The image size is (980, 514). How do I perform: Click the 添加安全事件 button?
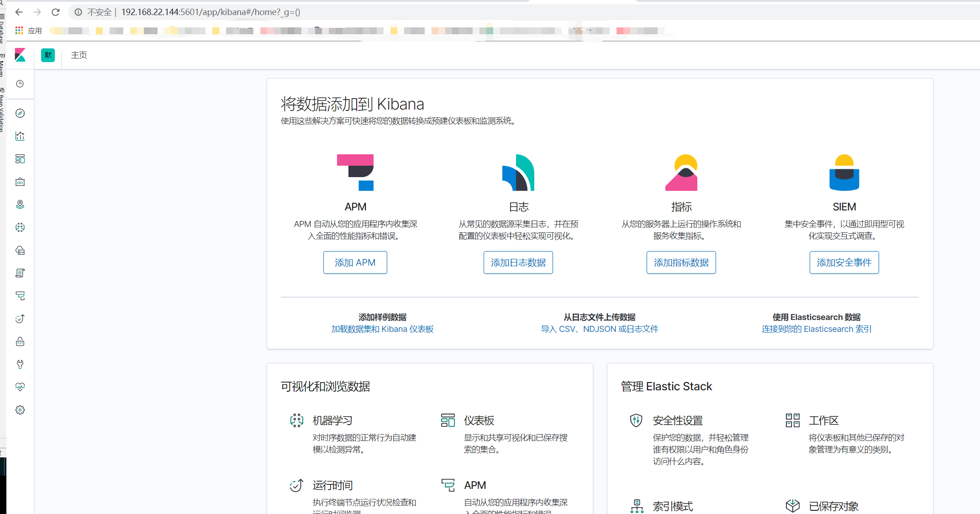click(844, 262)
